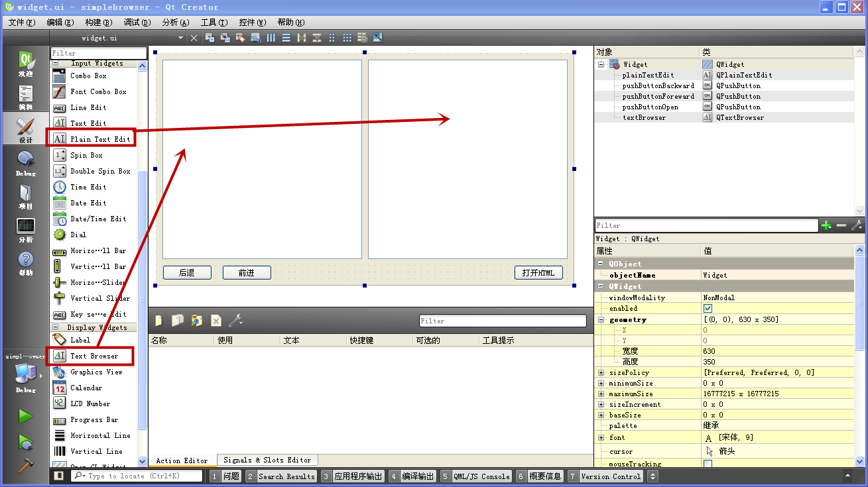Click the Adjust Size toolbar icon

377,37
